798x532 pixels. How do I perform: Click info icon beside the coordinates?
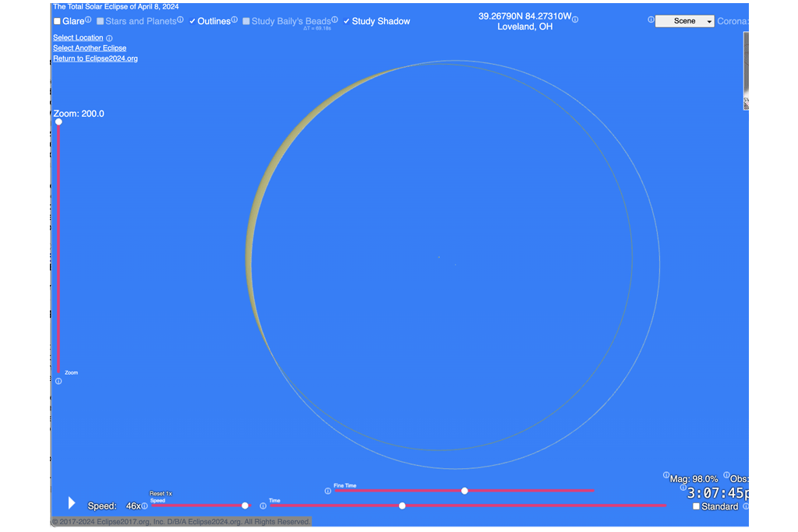point(575,19)
